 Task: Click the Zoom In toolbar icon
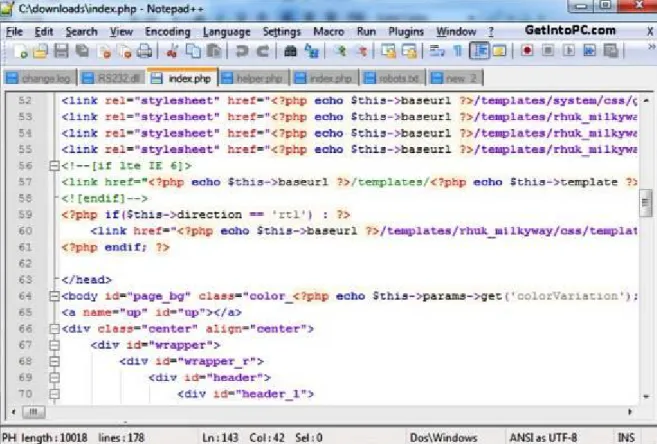tap(341, 51)
